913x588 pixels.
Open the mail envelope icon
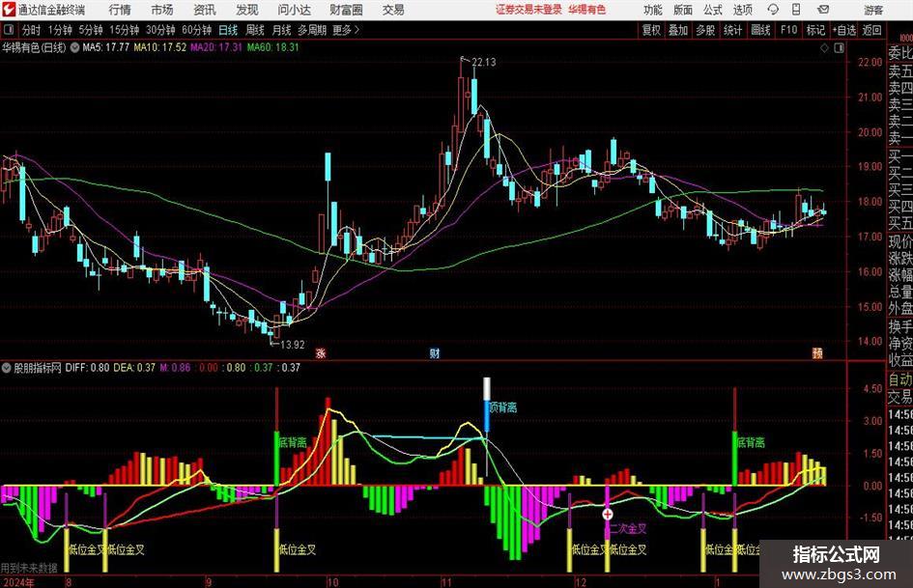click(x=823, y=10)
